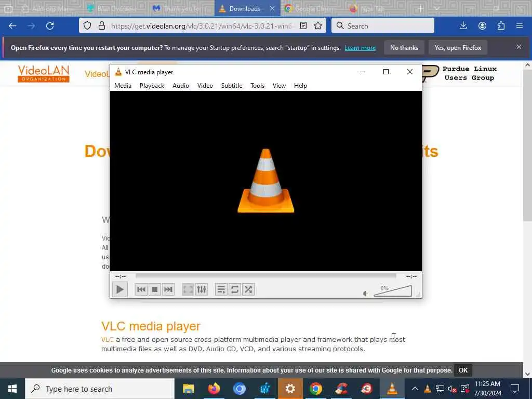Reload the Firefox page

50,26
